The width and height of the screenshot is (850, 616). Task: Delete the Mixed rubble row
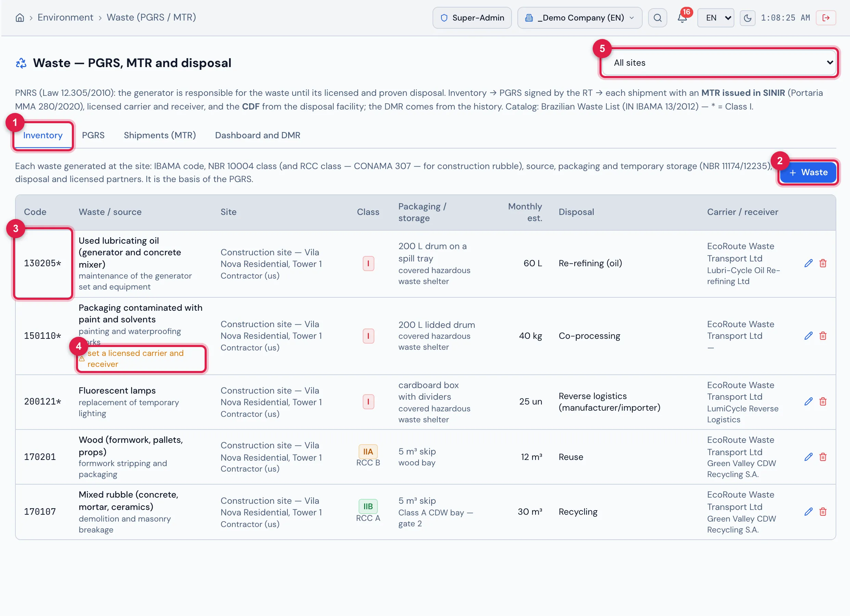point(823,512)
